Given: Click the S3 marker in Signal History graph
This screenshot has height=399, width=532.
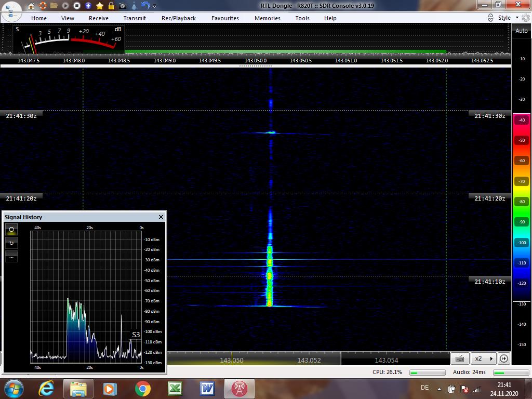Looking at the screenshot, I should click(x=136, y=335).
